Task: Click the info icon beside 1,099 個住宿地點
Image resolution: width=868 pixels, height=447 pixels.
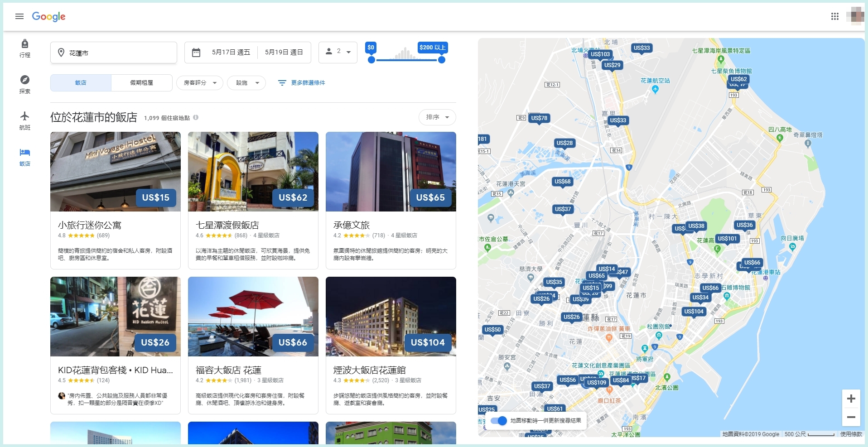Action: pos(196,117)
